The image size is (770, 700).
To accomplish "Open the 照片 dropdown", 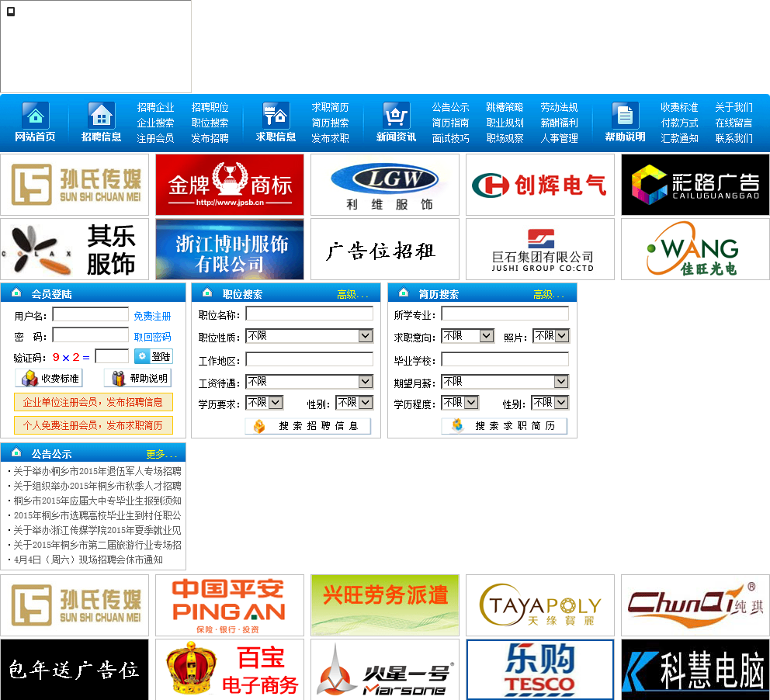I will tap(551, 336).
